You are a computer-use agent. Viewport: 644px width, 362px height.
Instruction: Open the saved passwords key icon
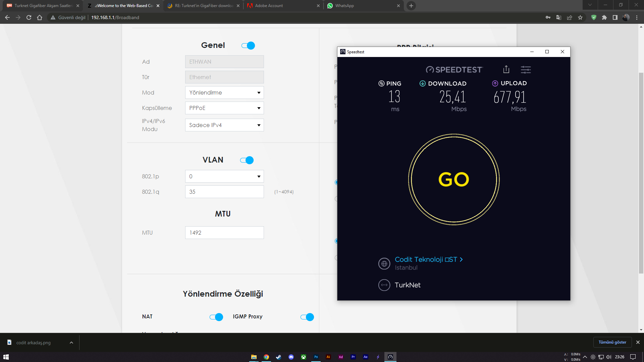tap(548, 17)
